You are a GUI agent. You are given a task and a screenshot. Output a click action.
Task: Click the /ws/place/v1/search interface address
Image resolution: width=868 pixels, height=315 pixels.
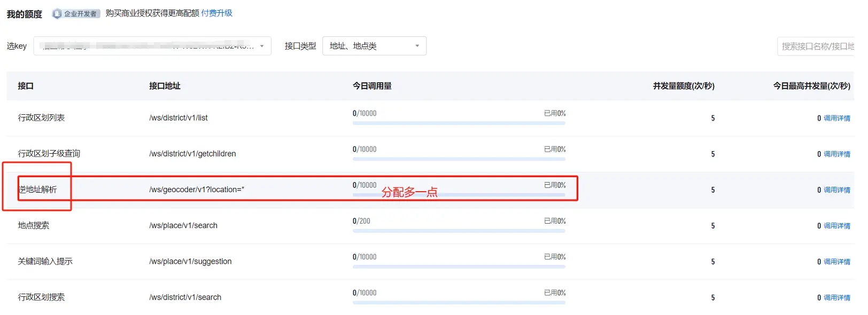pos(183,225)
